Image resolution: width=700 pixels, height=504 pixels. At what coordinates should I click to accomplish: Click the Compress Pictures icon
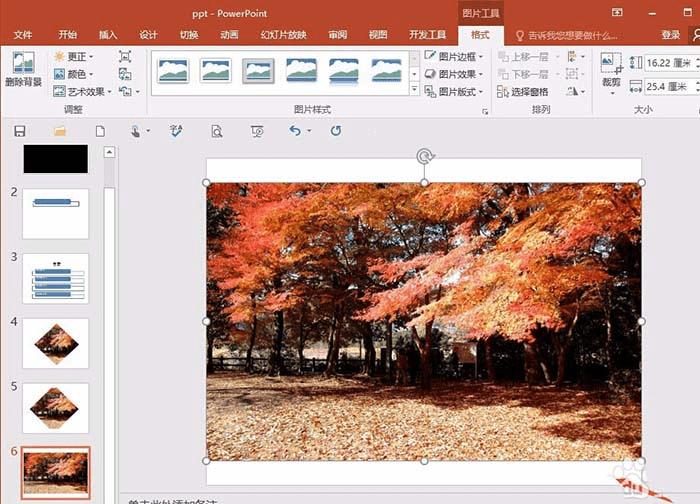[x=125, y=56]
